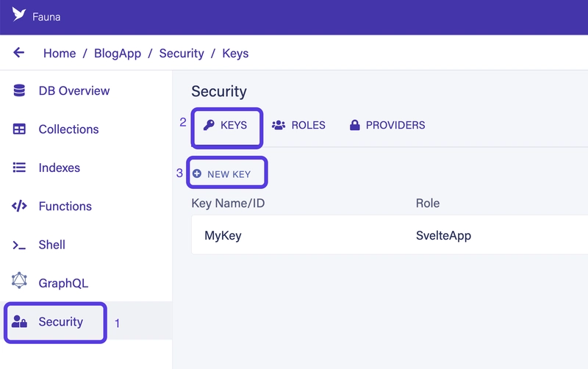Click the padlock icon on Providers tab
The height and width of the screenshot is (369, 588).
[x=355, y=125]
